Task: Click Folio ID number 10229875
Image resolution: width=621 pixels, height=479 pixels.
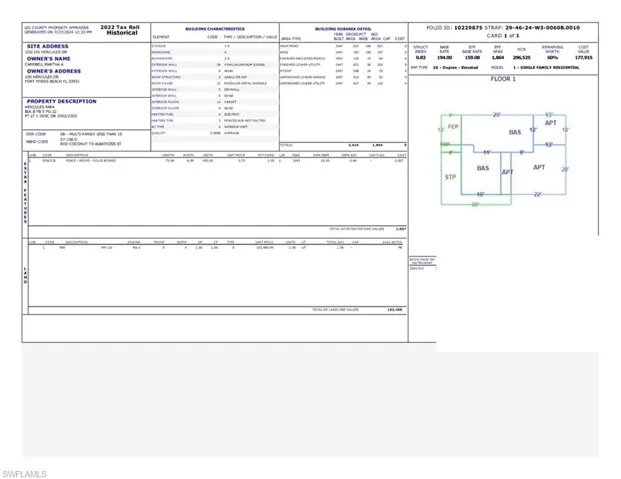Action: coord(468,28)
